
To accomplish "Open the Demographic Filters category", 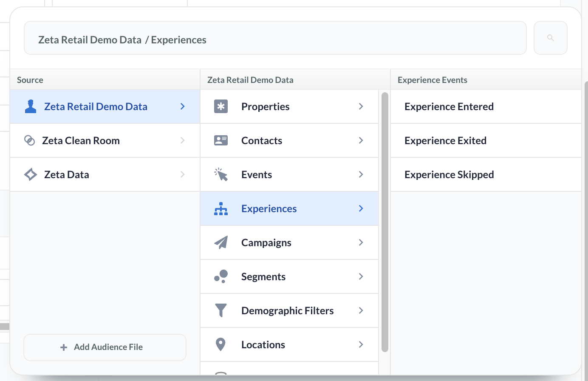I will [289, 310].
